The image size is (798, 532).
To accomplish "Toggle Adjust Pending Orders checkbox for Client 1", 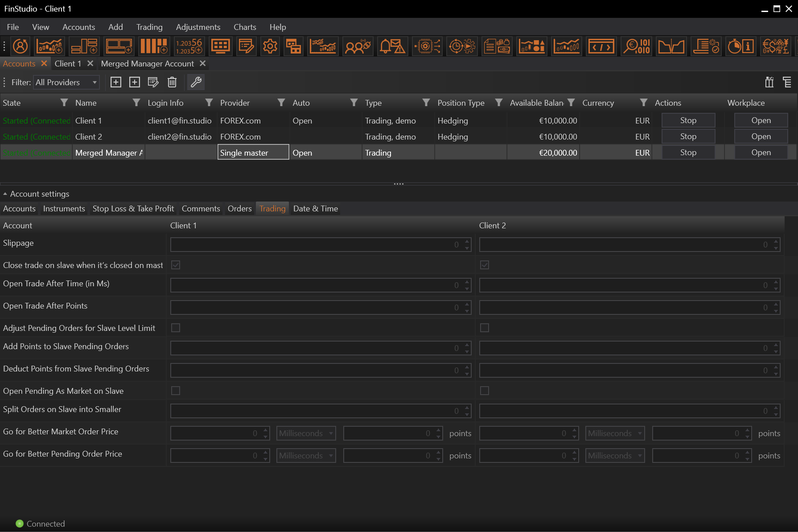I will coord(176,328).
